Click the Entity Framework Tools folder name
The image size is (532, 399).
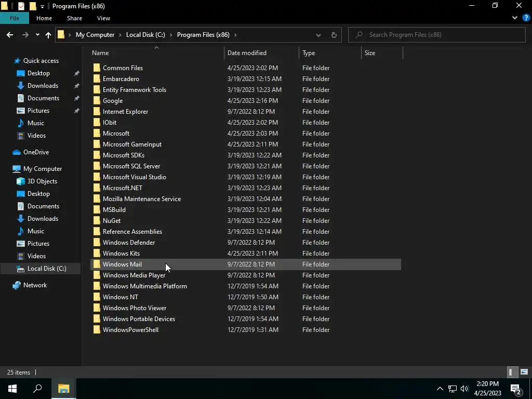click(x=135, y=90)
